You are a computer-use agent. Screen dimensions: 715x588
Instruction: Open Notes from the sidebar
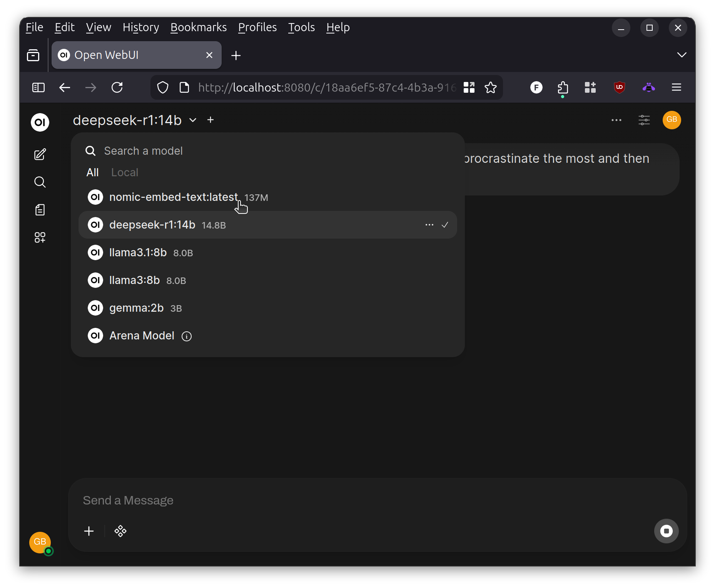click(x=40, y=210)
